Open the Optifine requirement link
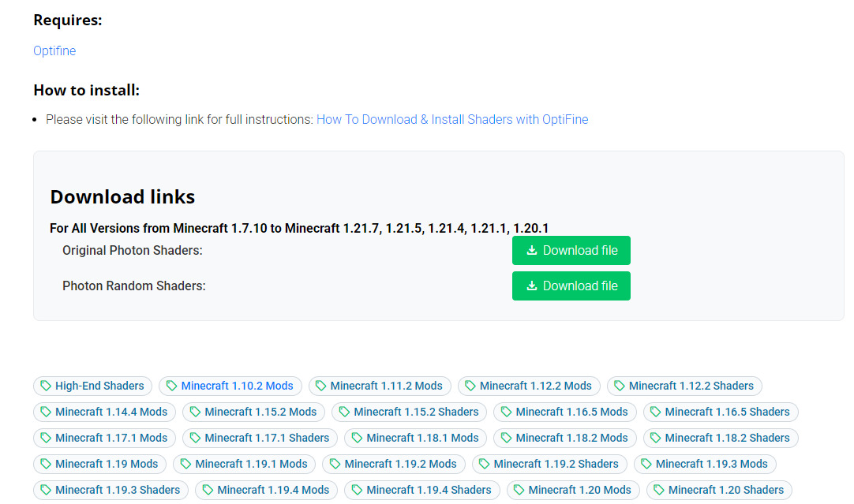Image resolution: width=854 pixels, height=504 pixels. [54, 50]
